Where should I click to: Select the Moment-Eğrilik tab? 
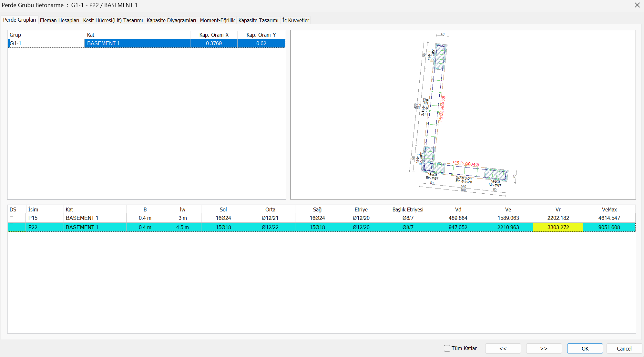click(217, 20)
